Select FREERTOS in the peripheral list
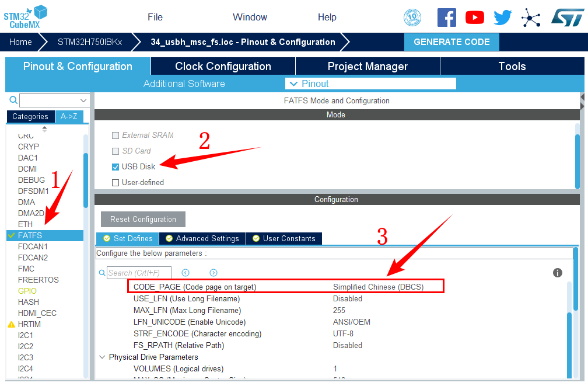588x386 pixels. pos(38,280)
